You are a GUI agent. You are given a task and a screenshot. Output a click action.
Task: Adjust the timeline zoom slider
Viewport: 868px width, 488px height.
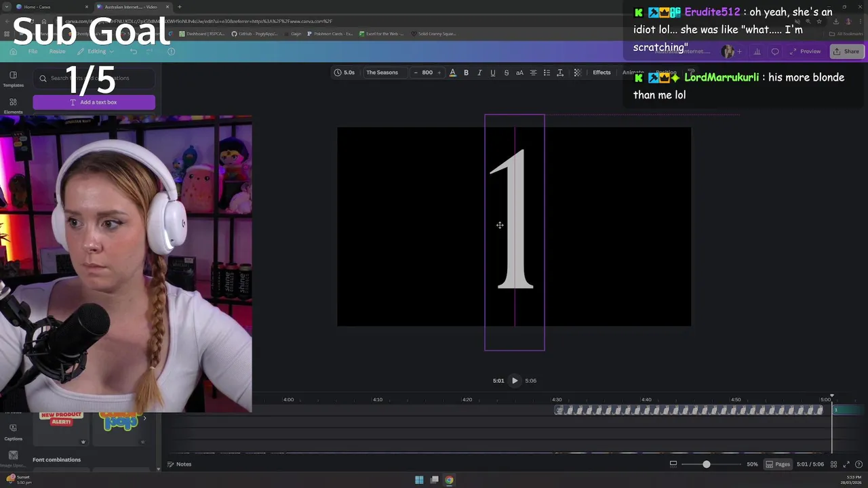click(707, 464)
